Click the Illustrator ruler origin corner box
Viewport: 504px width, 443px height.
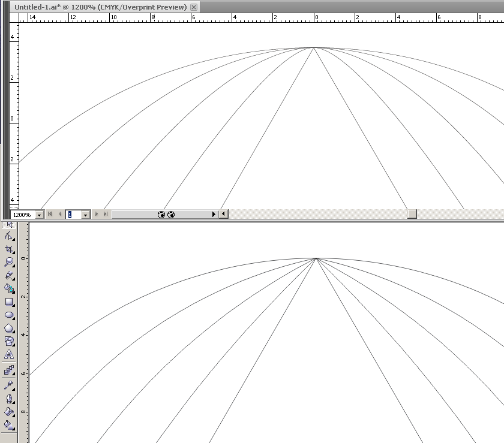pyautogui.click(x=14, y=17)
